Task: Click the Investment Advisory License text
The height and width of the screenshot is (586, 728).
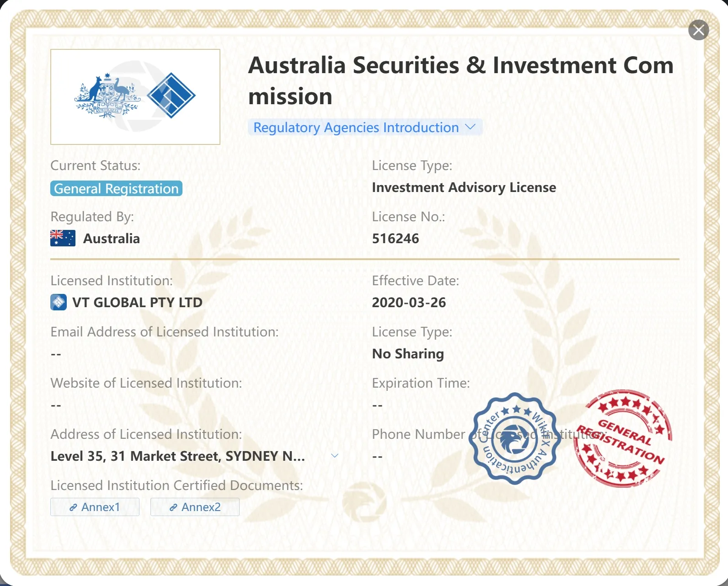Action: (464, 187)
